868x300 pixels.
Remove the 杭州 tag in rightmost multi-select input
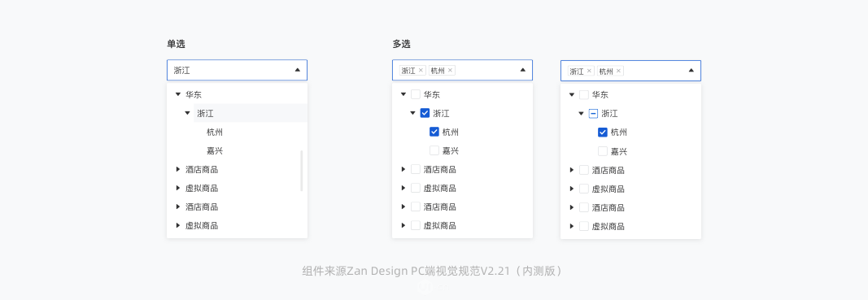[x=618, y=71]
